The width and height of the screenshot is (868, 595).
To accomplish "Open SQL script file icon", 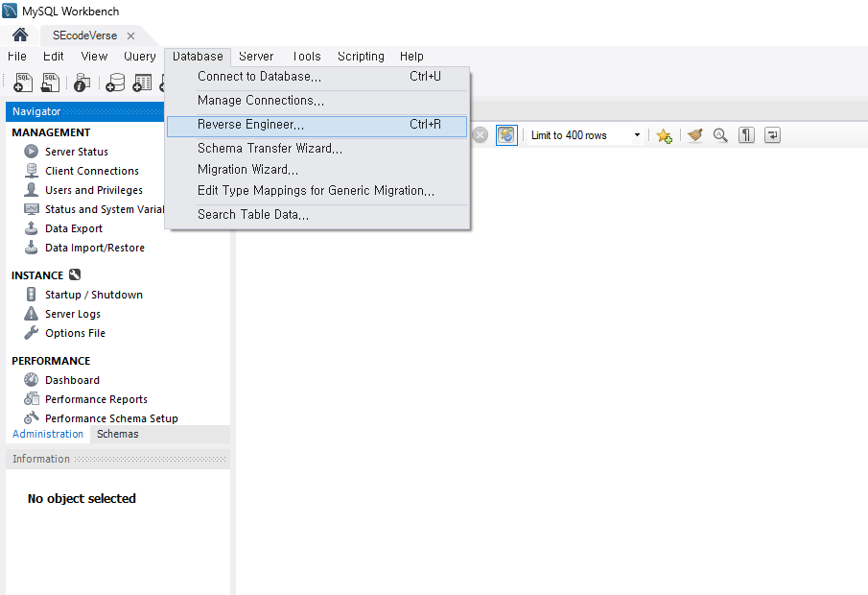I will pos(51,82).
